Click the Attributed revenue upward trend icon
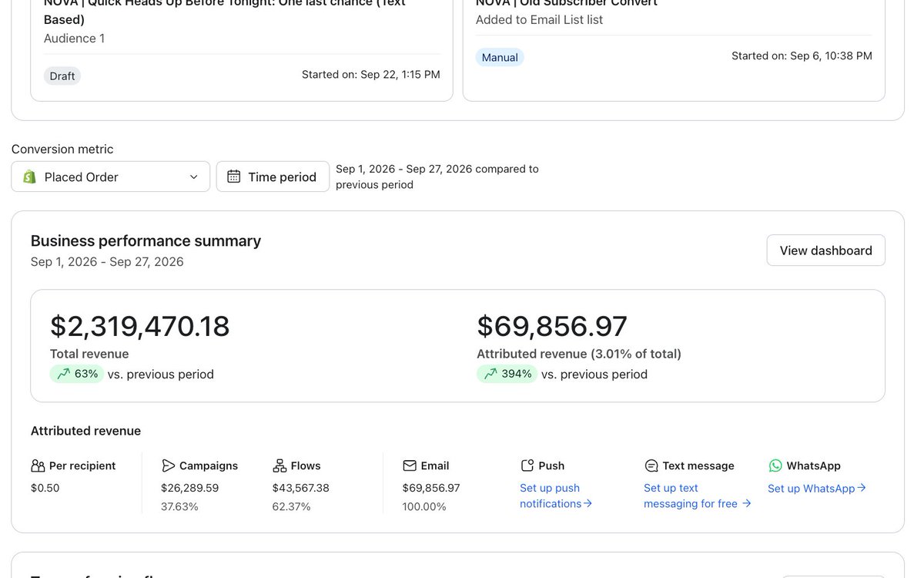 pos(489,374)
